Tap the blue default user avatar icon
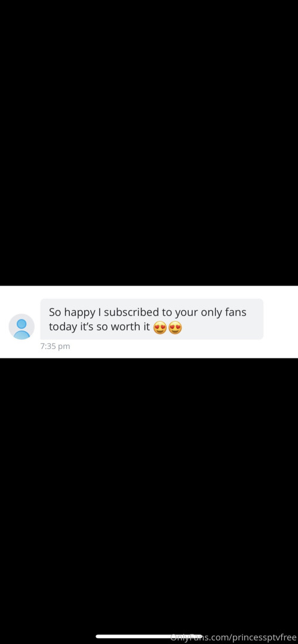The image size is (298, 644). coord(21,329)
